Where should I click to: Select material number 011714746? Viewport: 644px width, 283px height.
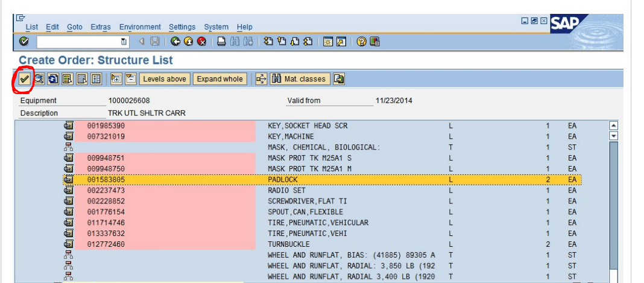pyautogui.click(x=106, y=223)
